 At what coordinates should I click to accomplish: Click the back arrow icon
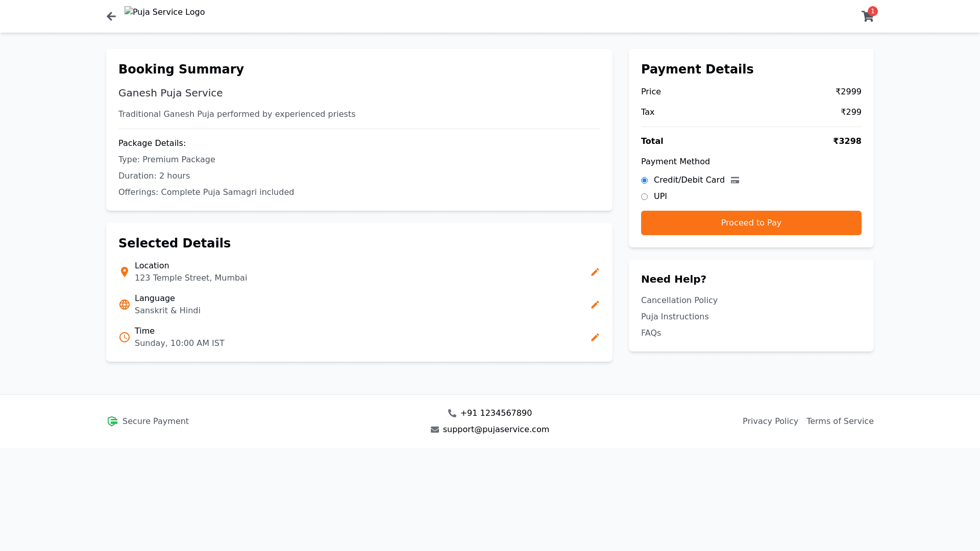pos(111,16)
